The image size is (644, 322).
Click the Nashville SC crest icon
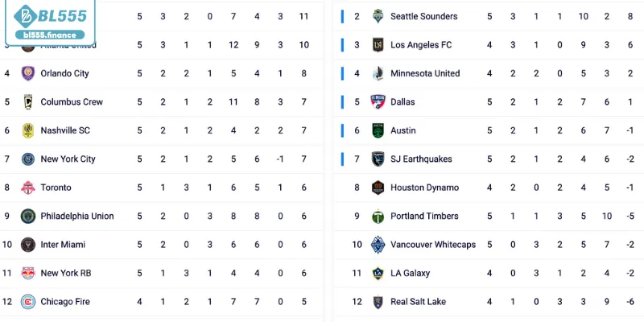[28, 130]
